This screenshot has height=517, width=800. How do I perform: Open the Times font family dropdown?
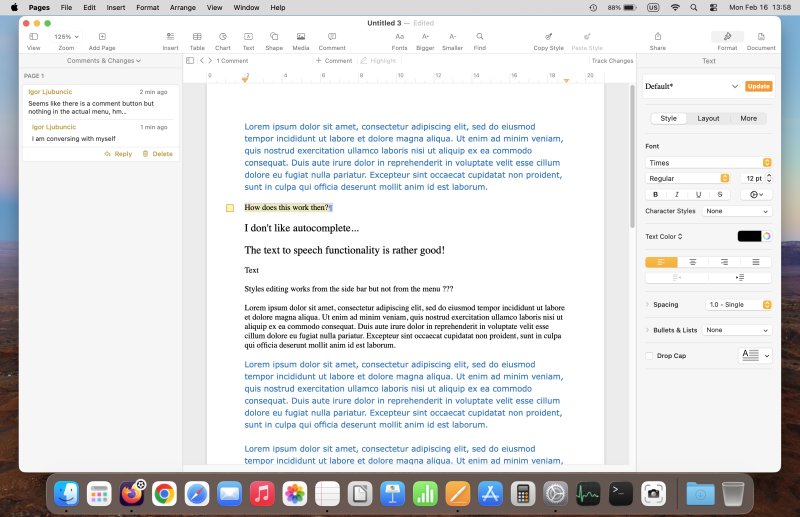point(708,162)
